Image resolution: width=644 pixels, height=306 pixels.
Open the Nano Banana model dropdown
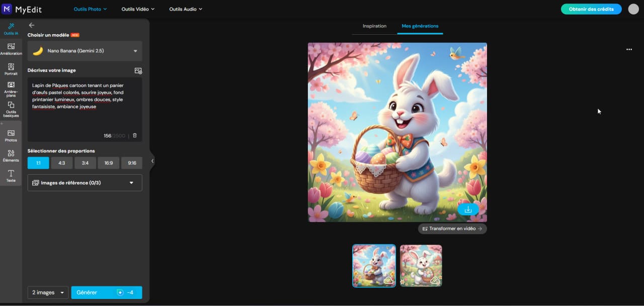[x=85, y=51]
